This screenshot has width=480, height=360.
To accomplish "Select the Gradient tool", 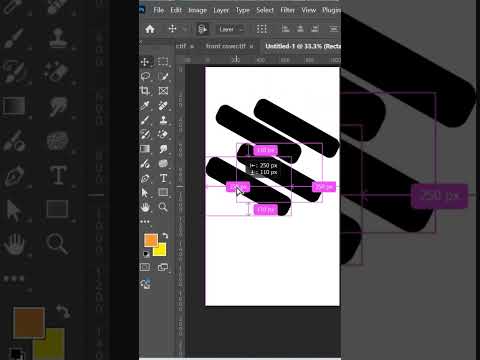I will [x=145, y=149].
